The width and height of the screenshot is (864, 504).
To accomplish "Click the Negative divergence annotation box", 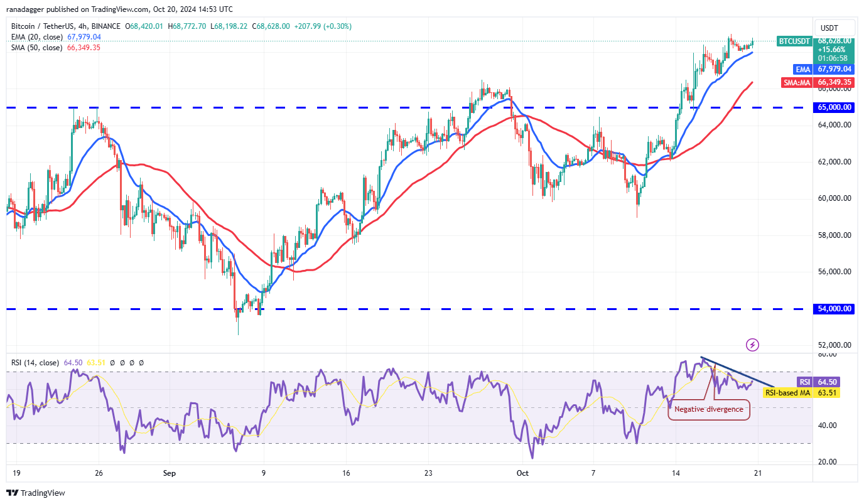I will [x=709, y=409].
